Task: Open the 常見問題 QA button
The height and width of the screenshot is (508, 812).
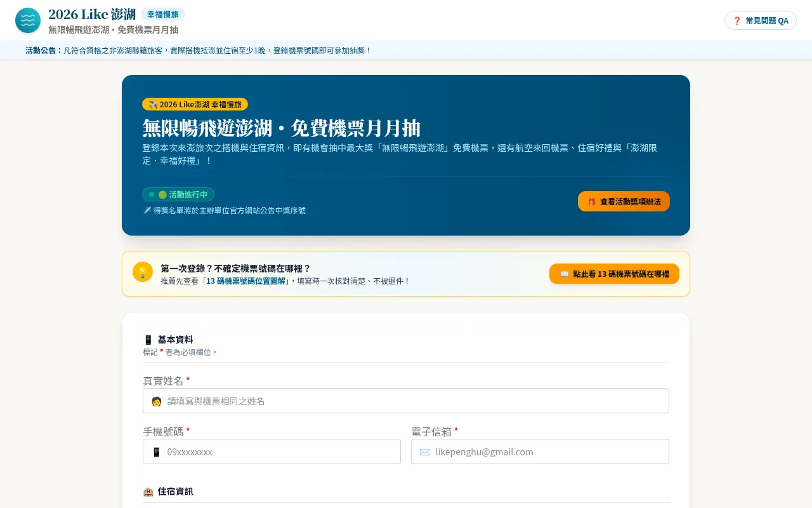Action: 761,20
